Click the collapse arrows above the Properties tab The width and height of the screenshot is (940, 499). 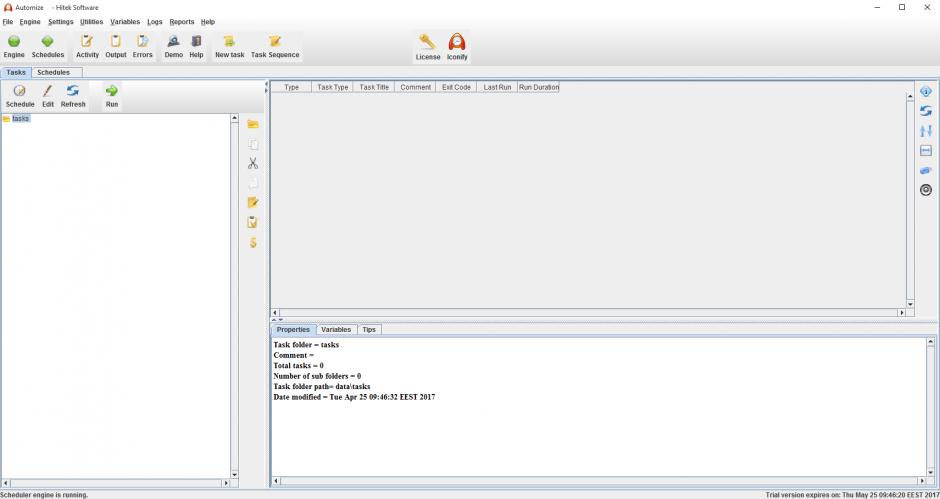[277, 320]
